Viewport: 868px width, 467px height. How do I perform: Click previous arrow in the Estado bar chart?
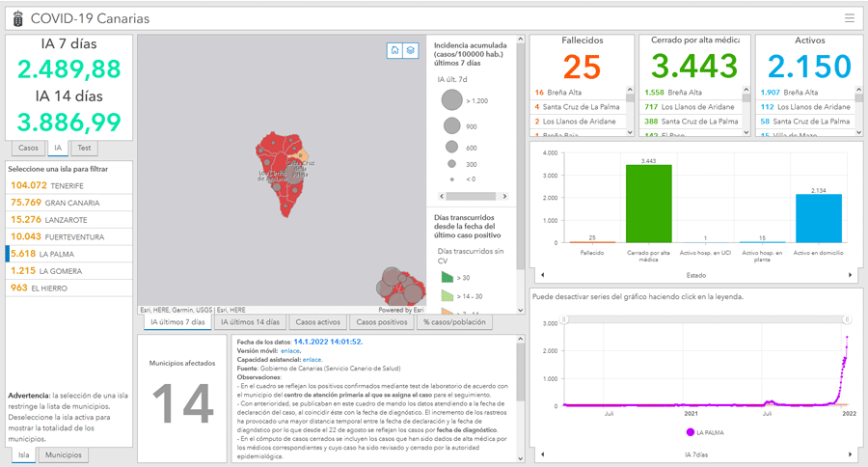coord(541,275)
